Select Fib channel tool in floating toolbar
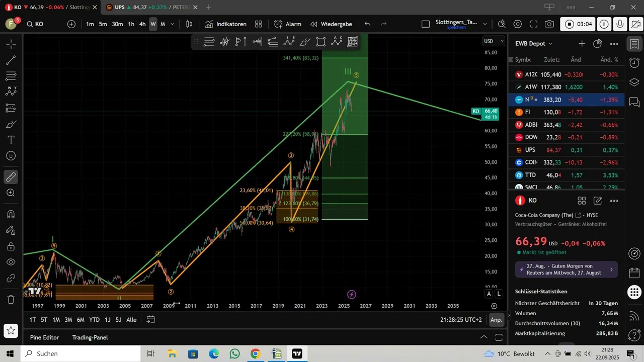 pos(209,42)
